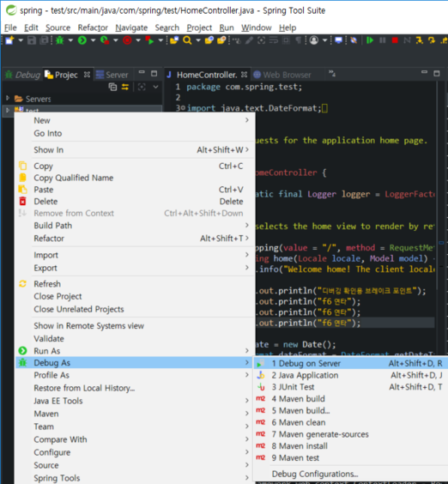
Task: Click Collapse All in Project Explorer toolbar
Action: point(113,87)
